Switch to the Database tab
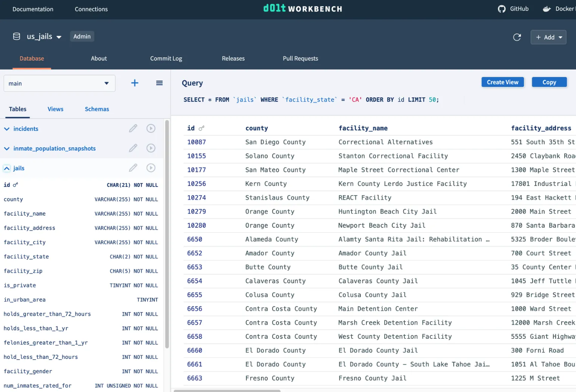576x392 pixels. pos(32,58)
